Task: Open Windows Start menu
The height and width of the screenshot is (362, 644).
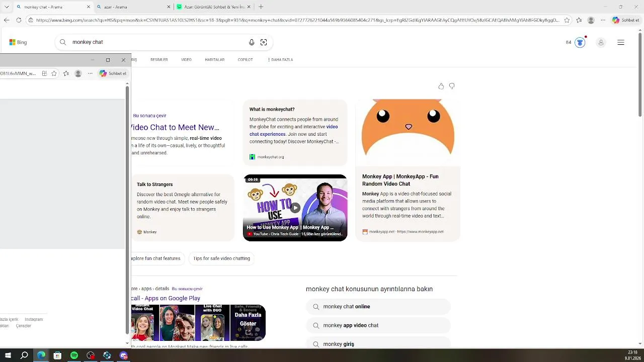Action: pos(8,355)
